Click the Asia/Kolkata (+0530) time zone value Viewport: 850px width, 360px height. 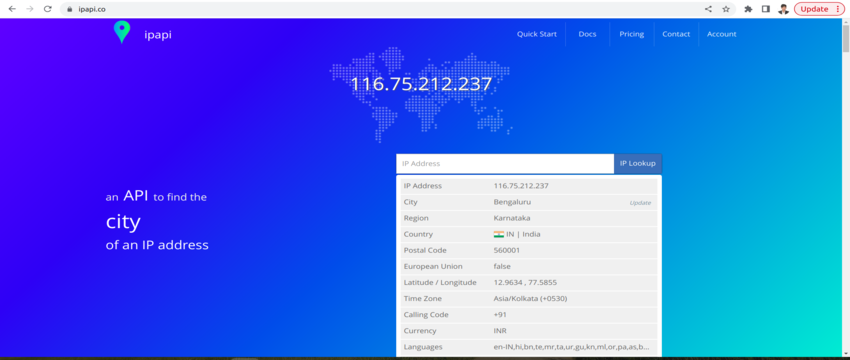point(530,299)
